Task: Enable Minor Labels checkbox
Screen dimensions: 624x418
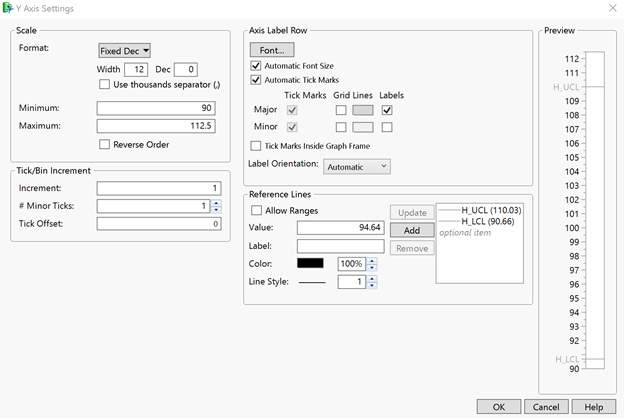Action: 387,127
